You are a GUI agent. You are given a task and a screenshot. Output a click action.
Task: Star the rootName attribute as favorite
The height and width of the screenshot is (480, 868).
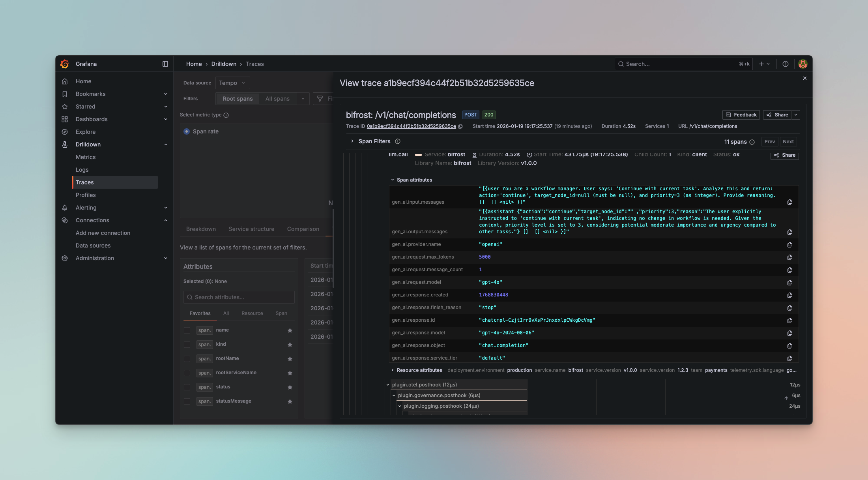coord(290,359)
